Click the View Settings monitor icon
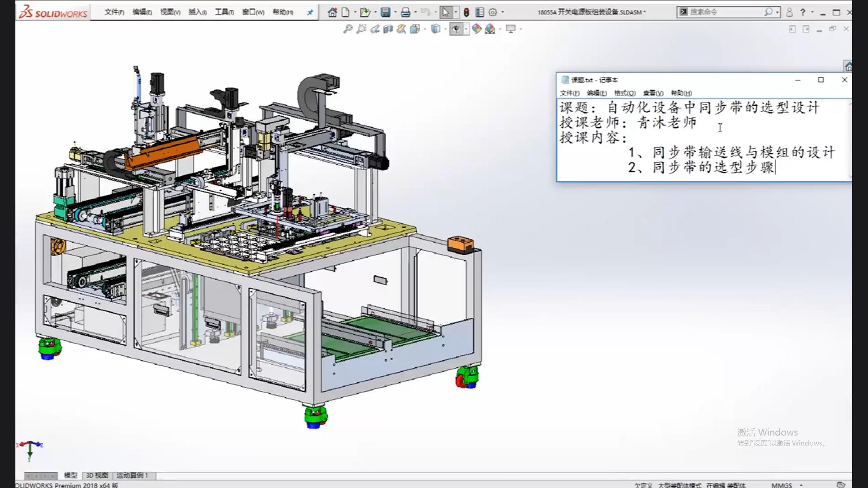The image size is (868, 488). (511, 29)
